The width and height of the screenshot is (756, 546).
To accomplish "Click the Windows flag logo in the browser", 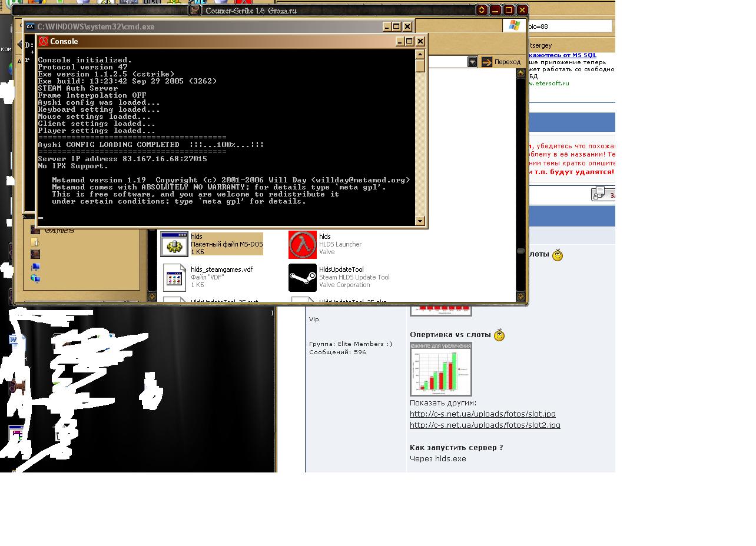I will pos(514,25).
